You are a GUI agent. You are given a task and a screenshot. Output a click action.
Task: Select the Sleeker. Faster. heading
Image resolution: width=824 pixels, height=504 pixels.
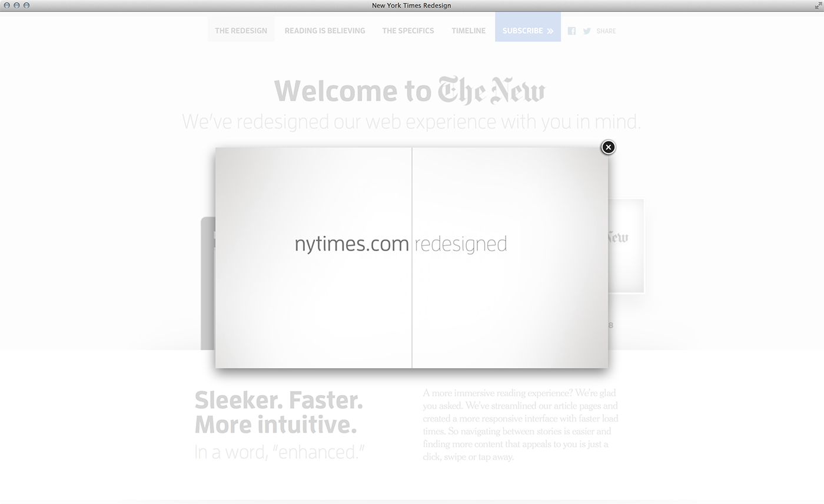pos(278,400)
